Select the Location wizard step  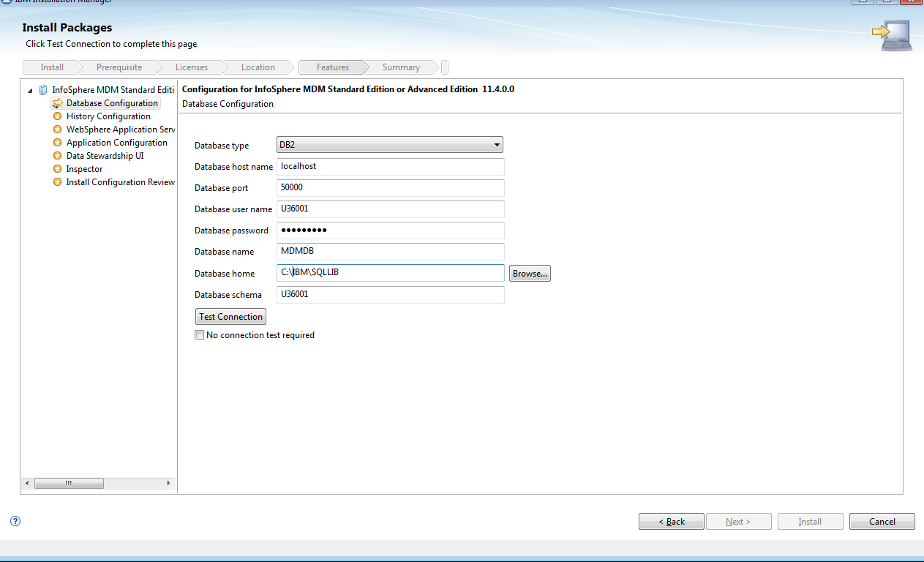point(258,67)
